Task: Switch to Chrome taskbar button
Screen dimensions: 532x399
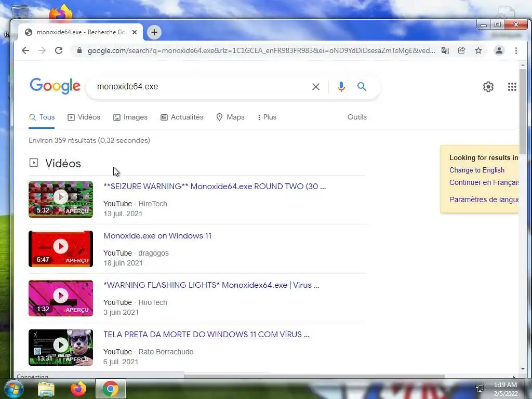Action: pyautogui.click(x=111, y=389)
